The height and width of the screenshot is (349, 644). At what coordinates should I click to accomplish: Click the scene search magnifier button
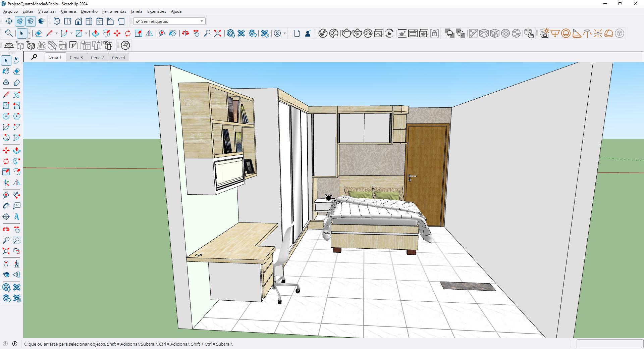34,57
